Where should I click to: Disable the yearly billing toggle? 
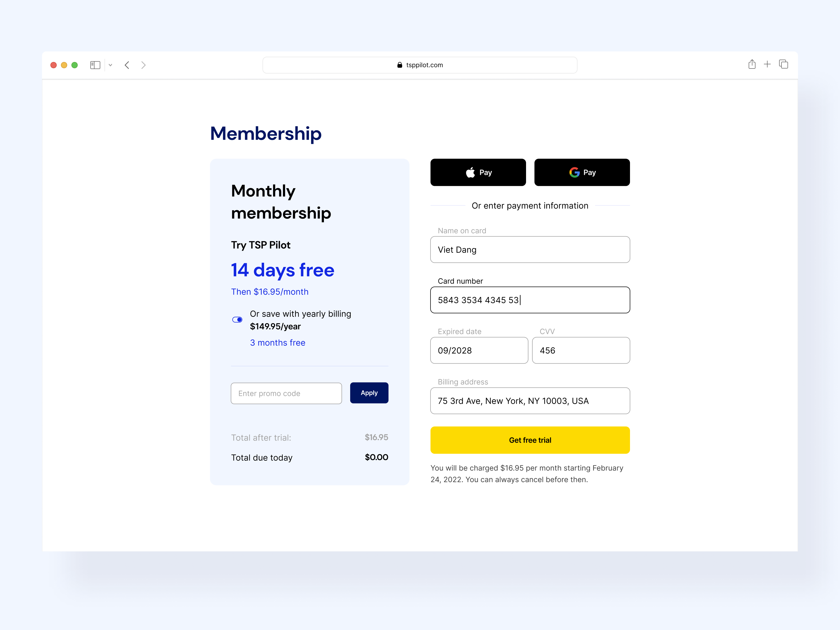coord(237,319)
